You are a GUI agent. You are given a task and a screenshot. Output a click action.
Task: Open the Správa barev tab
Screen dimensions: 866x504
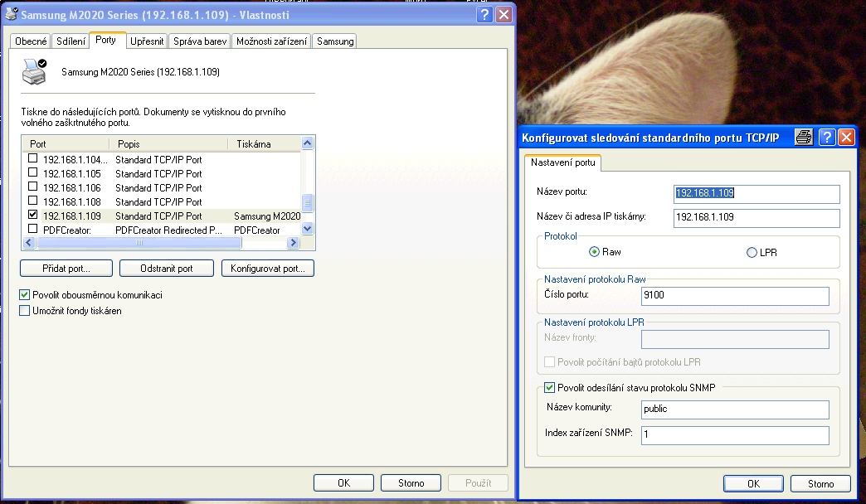(x=199, y=41)
